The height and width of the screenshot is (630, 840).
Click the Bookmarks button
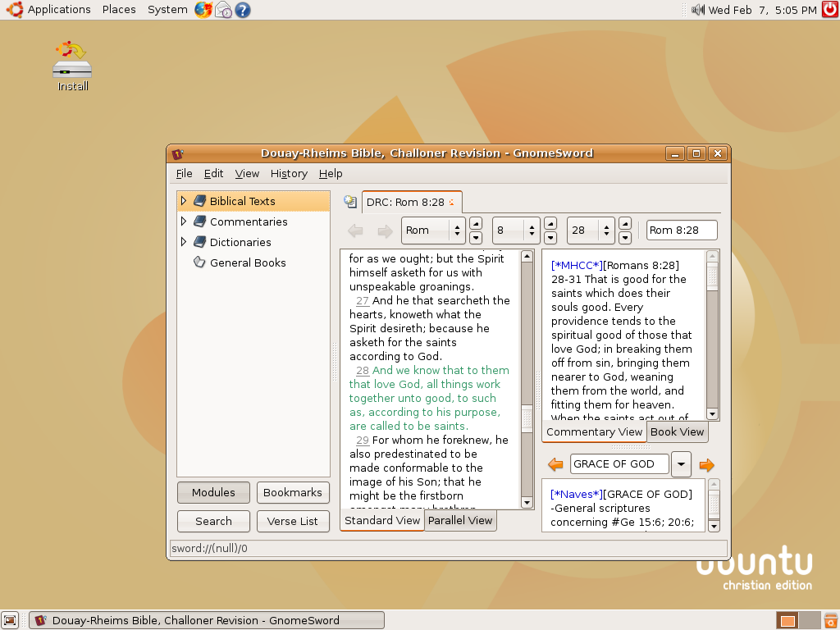click(x=293, y=492)
